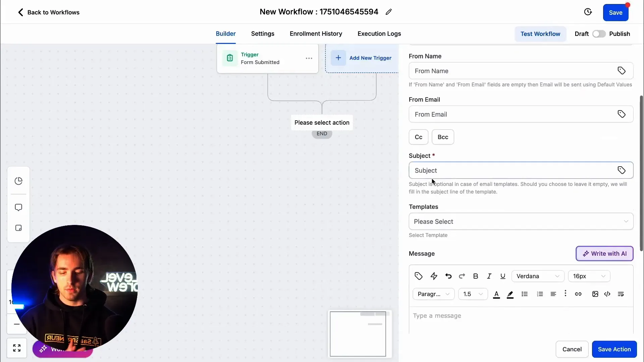Open the Templates Please Select dropdown
The width and height of the screenshot is (644, 362).
click(x=521, y=221)
